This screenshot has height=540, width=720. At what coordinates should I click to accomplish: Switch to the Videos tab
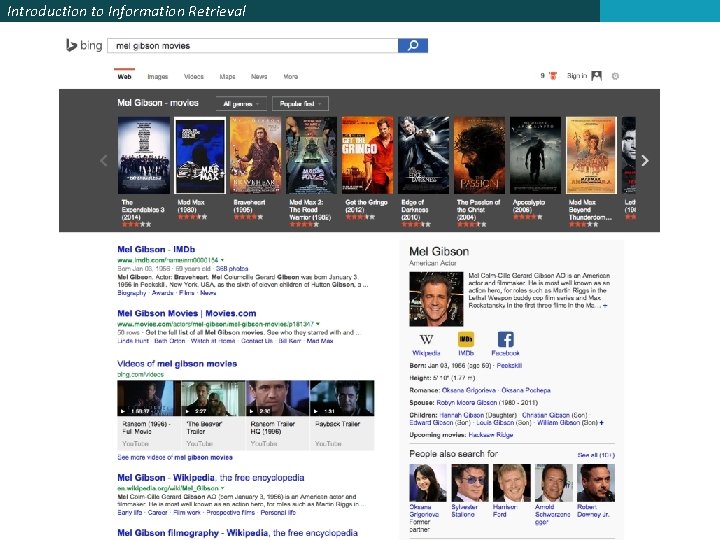click(194, 77)
